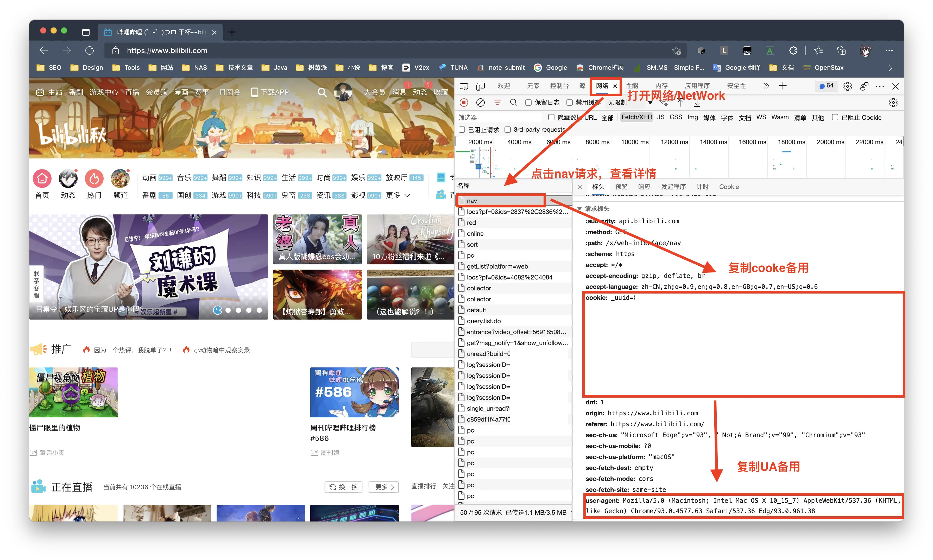933x560 pixels.
Task: Click the clear network log icon
Action: [x=481, y=102]
